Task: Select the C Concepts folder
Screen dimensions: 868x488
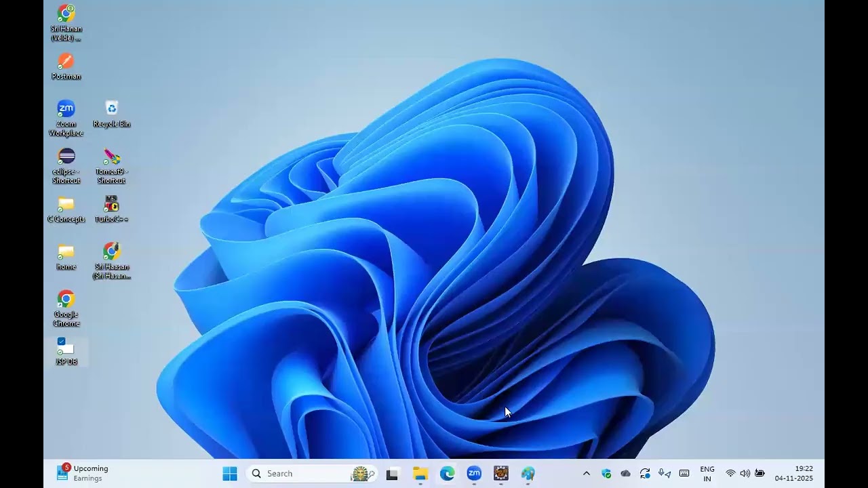Action: pos(66,209)
